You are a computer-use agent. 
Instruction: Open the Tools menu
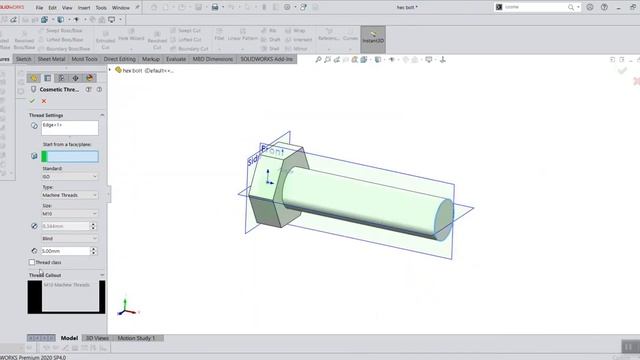101,8
